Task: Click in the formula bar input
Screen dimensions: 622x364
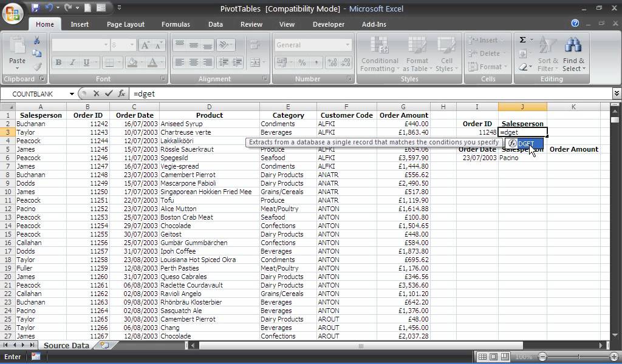Action: tap(371, 93)
